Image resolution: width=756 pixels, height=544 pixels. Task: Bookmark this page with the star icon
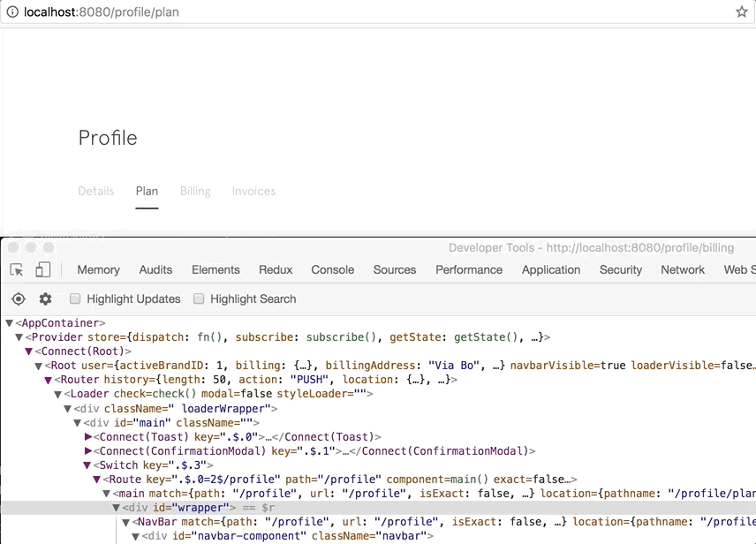coord(742,11)
